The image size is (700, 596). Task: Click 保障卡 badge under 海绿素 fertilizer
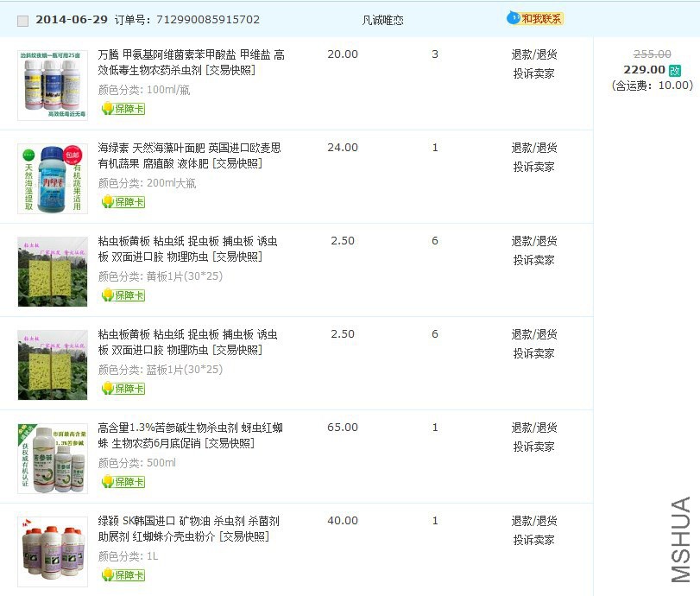[x=123, y=202]
